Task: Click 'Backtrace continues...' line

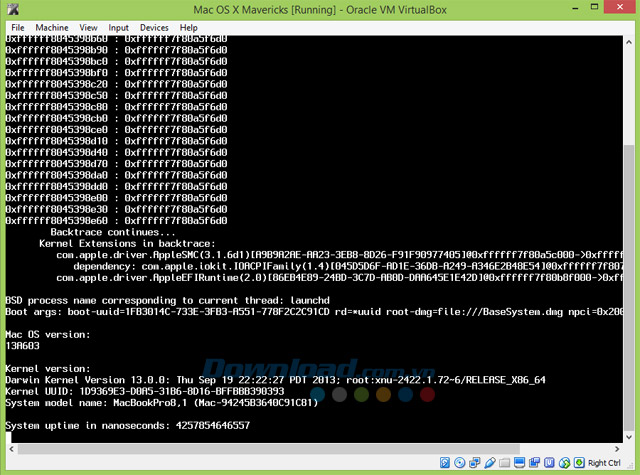Action: coord(113,232)
